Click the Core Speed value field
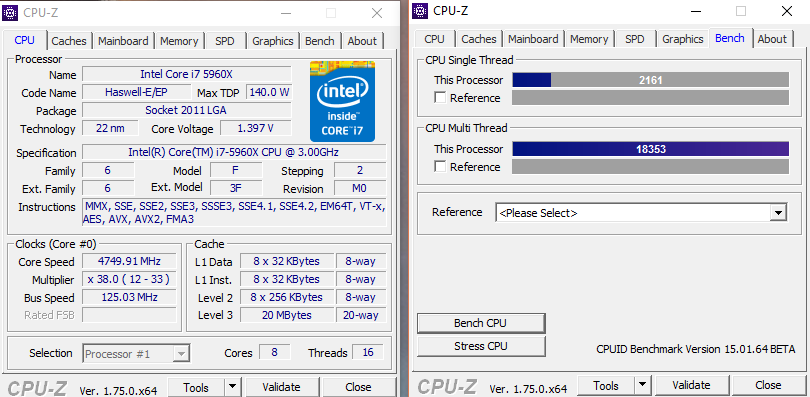The width and height of the screenshot is (810, 397). [130, 261]
